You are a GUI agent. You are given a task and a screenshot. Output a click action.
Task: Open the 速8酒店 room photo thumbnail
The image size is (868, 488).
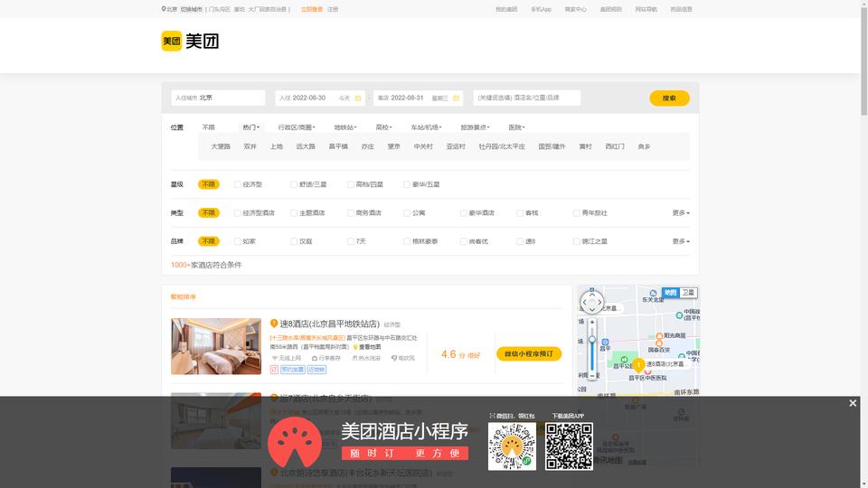[x=216, y=346]
